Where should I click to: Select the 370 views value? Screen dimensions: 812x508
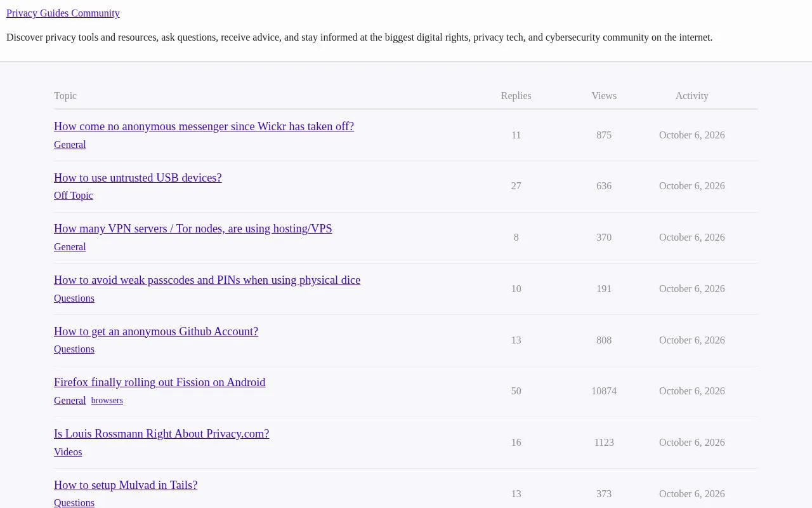(x=604, y=237)
